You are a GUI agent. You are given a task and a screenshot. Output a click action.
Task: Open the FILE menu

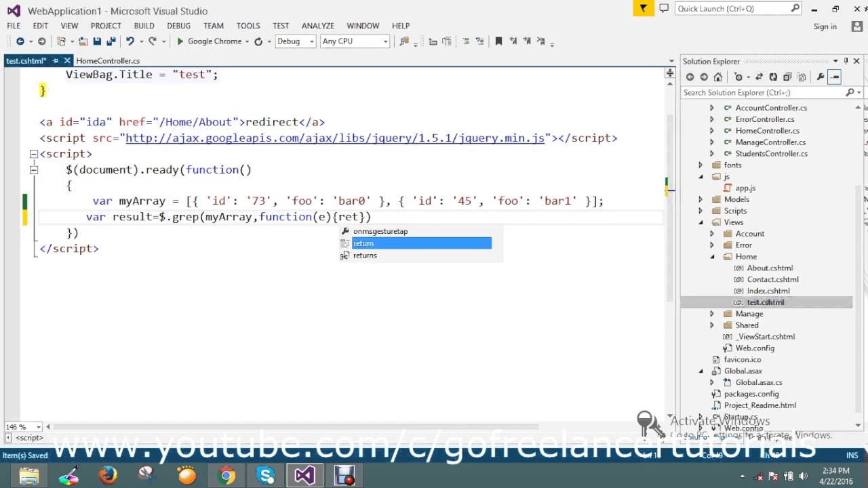click(14, 26)
